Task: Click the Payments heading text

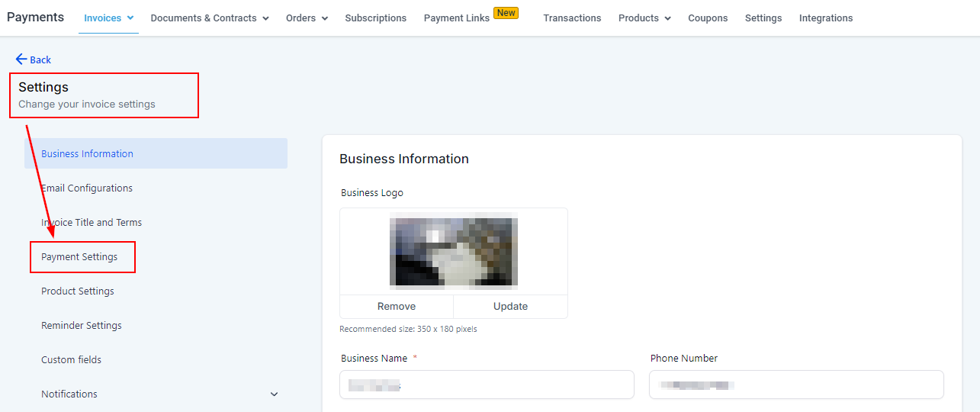Action: [x=35, y=17]
